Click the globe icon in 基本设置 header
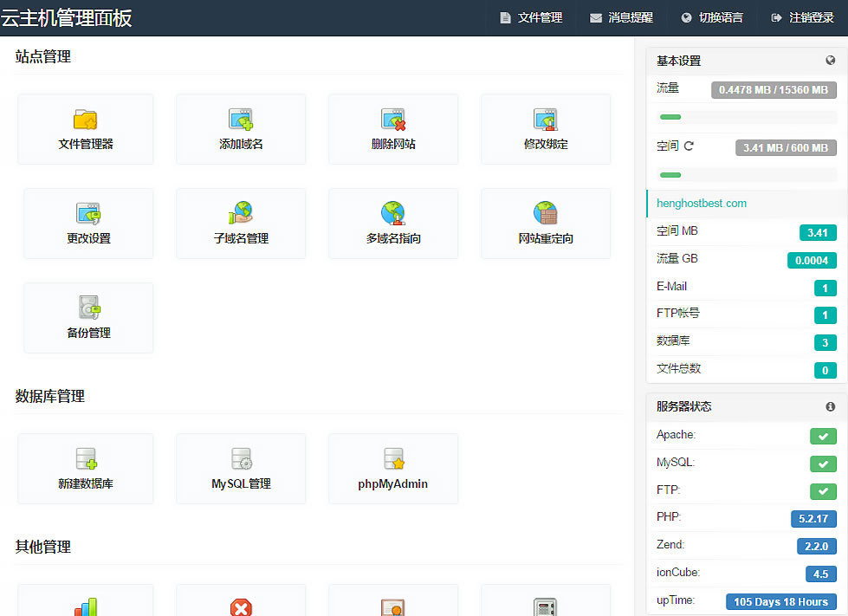848x616 pixels. (830, 61)
